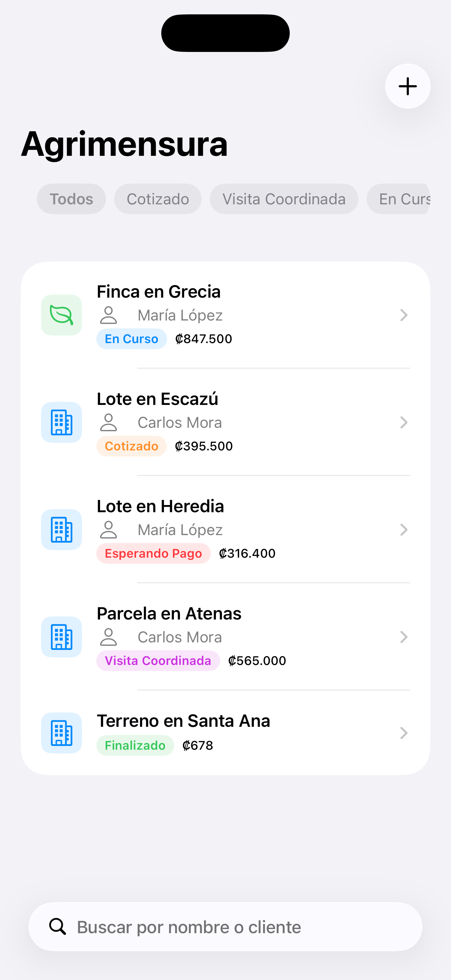The width and height of the screenshot is (451, 980).
Task: Tap the building icon beside Lote en Heredia
Action: (x=61, y=530)
